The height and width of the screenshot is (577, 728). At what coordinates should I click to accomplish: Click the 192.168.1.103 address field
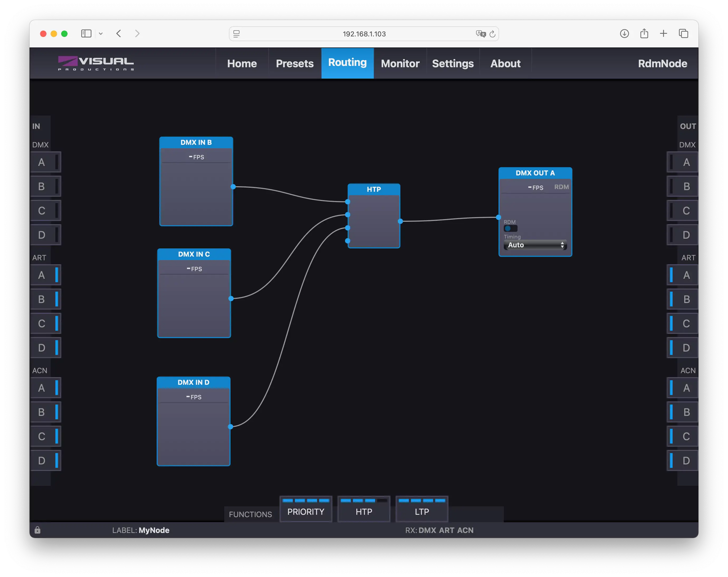364,34
